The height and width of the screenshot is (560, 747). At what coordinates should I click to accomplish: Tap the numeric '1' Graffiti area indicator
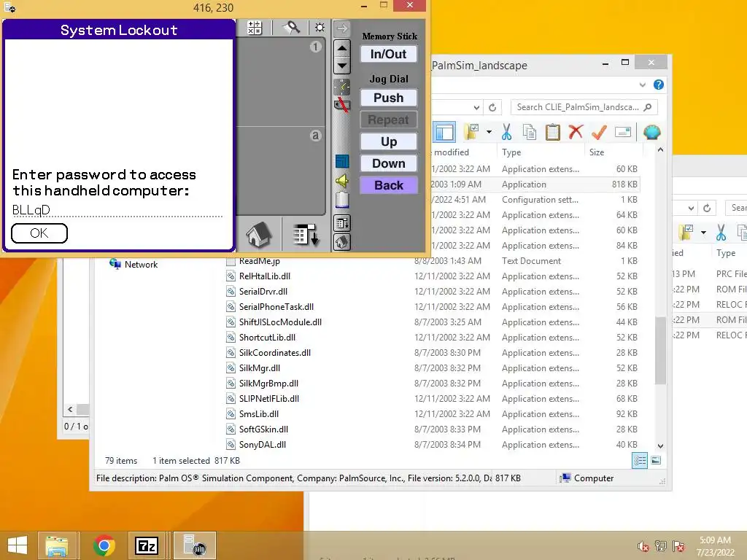click(315, 47)
